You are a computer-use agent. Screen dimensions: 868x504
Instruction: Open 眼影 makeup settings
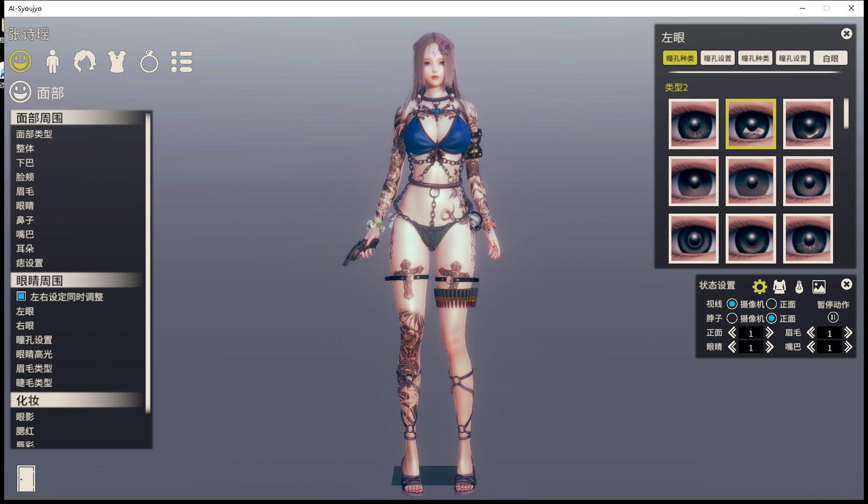[25, 417]
